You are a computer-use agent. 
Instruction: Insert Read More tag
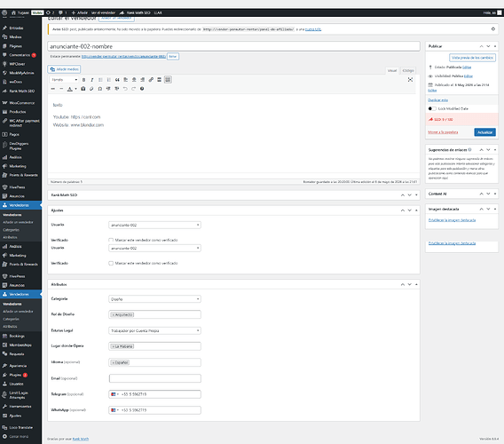[159, 80]
